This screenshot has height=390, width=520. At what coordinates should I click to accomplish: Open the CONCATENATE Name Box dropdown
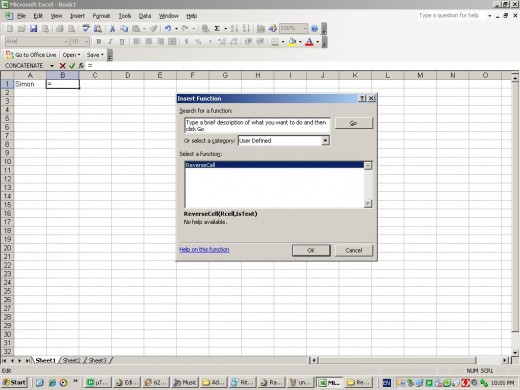(52, 66)
